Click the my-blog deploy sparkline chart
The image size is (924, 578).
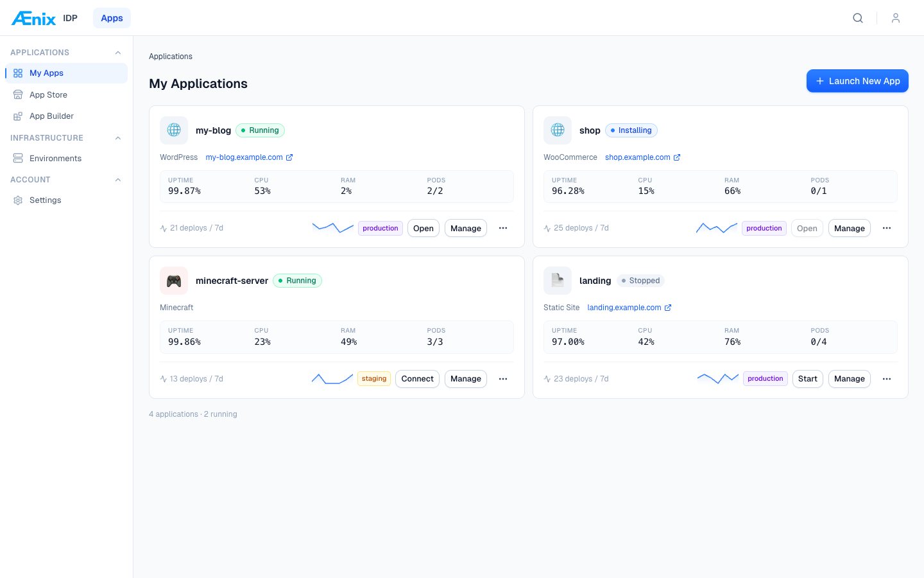click(332, 228)
